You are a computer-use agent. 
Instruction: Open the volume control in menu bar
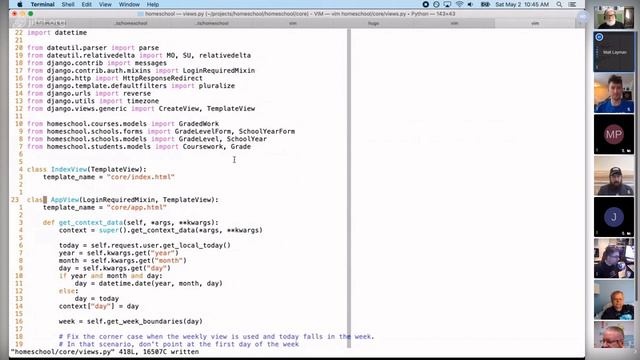470,4
